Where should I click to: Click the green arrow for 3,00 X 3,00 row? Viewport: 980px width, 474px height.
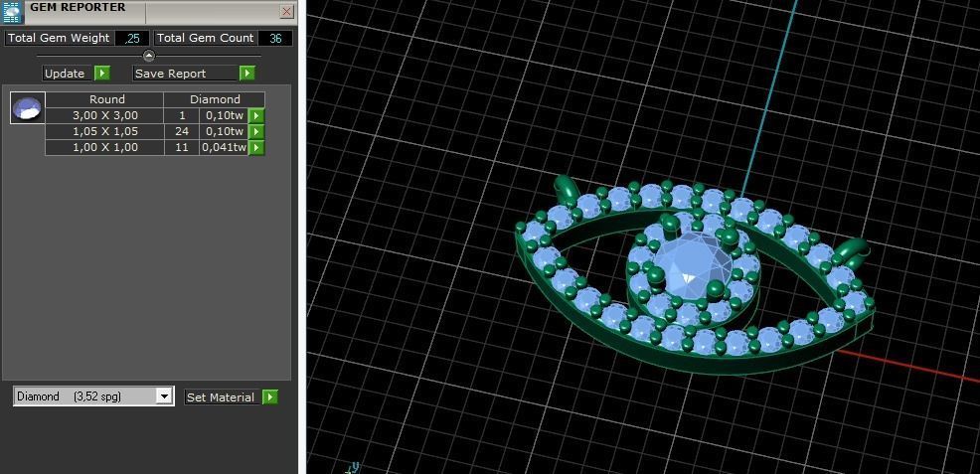(x=256, y=115)
